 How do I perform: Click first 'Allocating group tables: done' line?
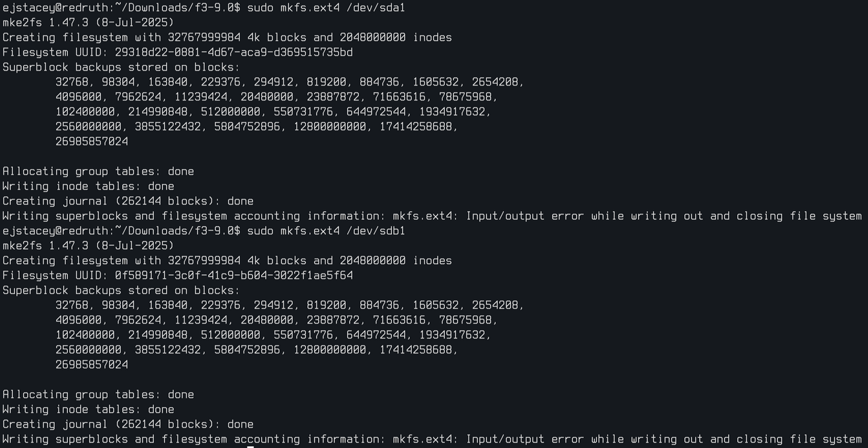pyautogui.click(x=98, y=171)
